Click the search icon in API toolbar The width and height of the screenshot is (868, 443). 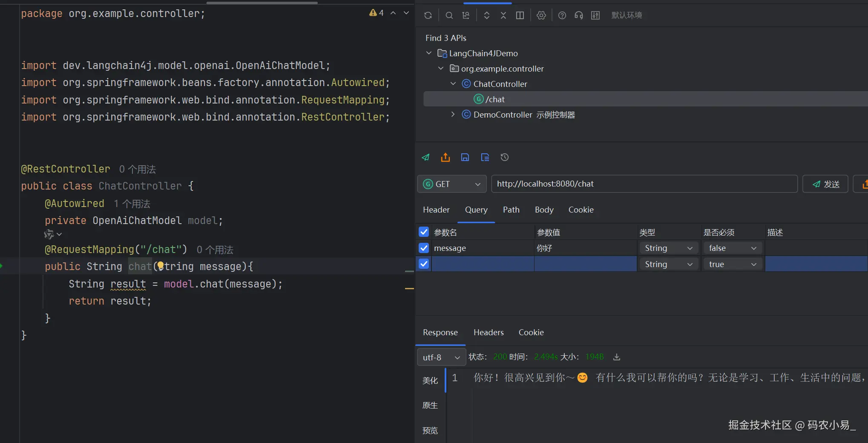pyautogui.click(x=449, y=15)
